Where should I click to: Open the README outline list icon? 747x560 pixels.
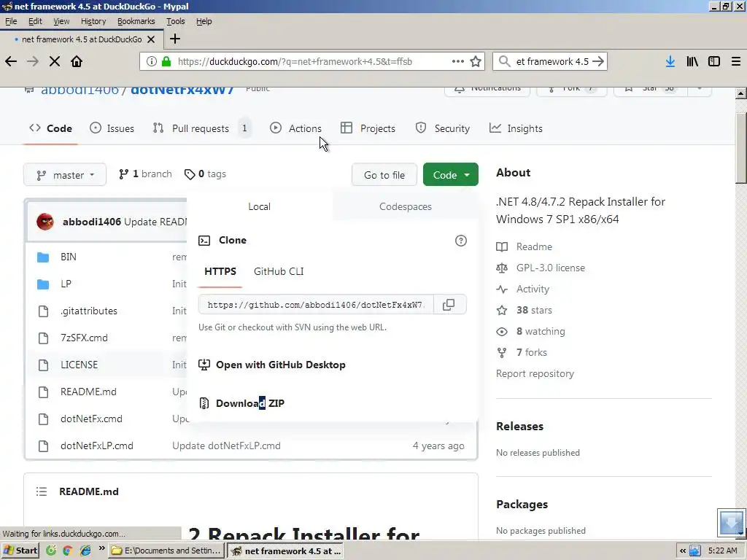pos(42,491)
